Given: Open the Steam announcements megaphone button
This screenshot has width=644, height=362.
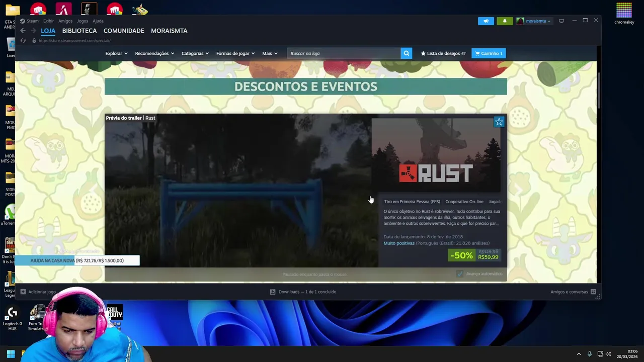Looking at the screenshot, I should coord(486,21).
